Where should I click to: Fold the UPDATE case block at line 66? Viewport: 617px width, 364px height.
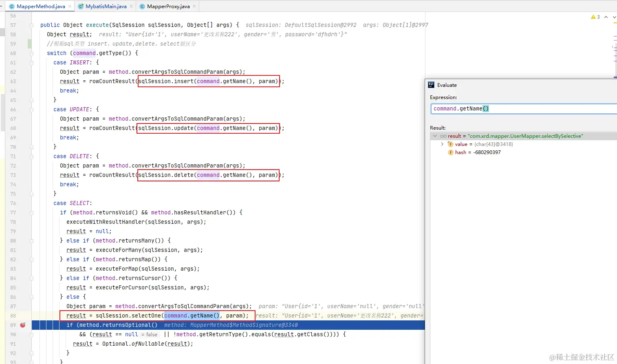pos(31,109)
